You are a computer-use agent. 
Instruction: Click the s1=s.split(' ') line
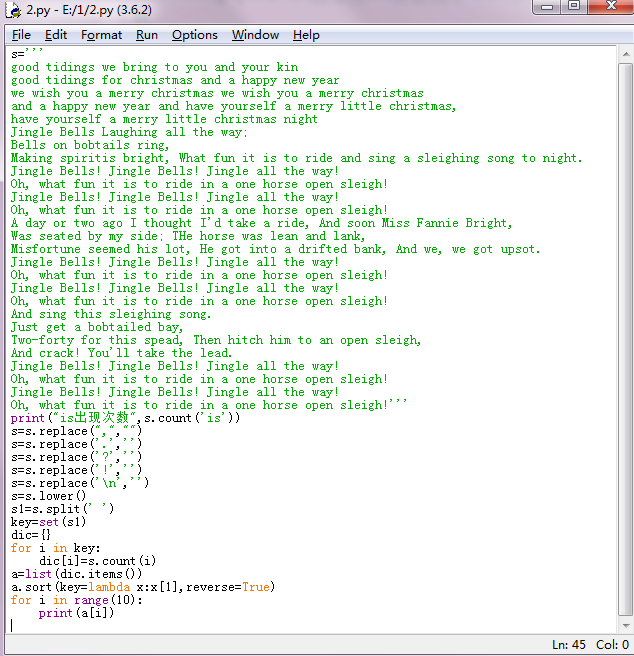[62, 509]
